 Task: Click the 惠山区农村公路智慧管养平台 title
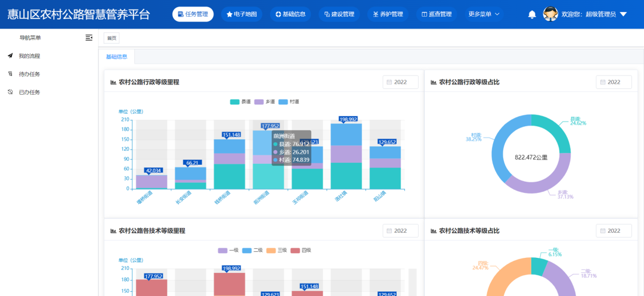coord(79,14)
